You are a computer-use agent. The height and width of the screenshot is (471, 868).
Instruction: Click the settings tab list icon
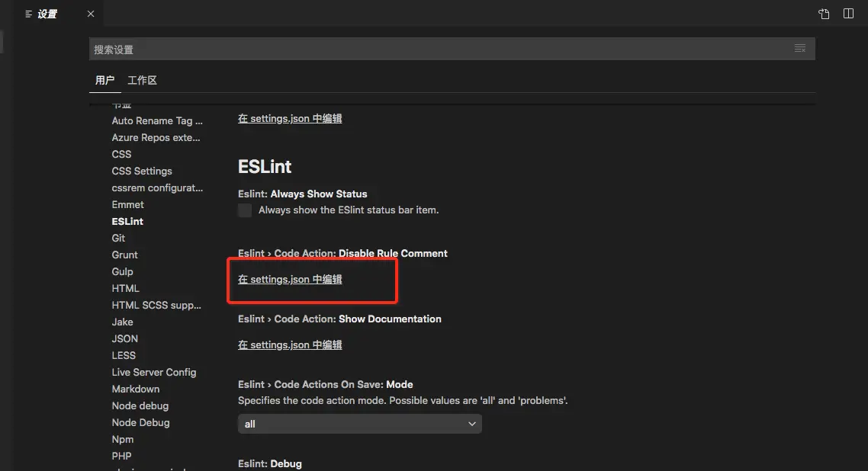pos(29,14)
